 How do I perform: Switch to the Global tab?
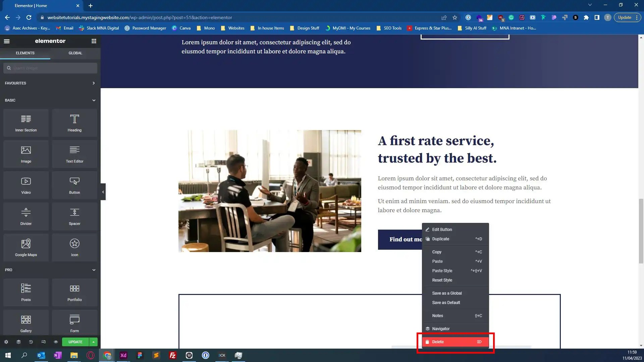click(75, 53)
